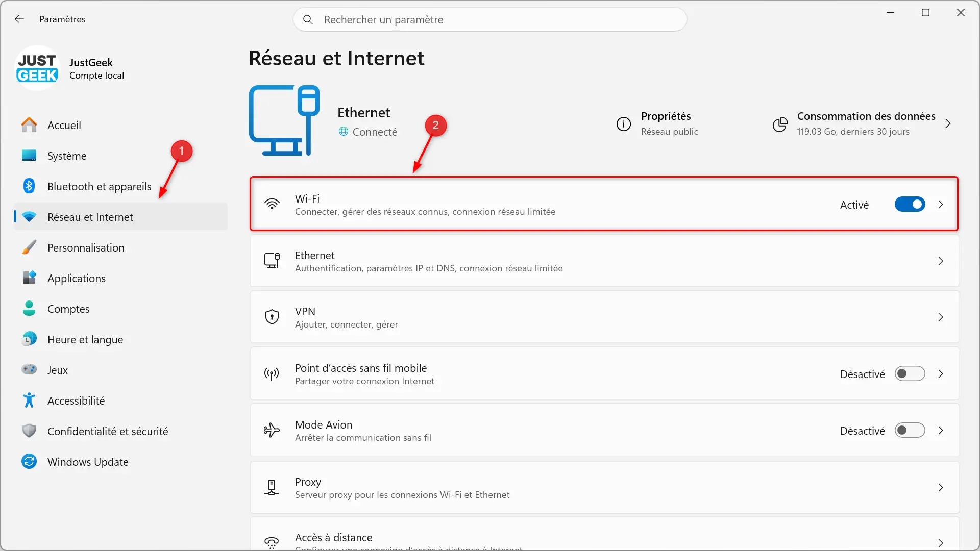
Task: Click 'Arrêter la communication sans fil' text
Action: click(x=363, y=438)
